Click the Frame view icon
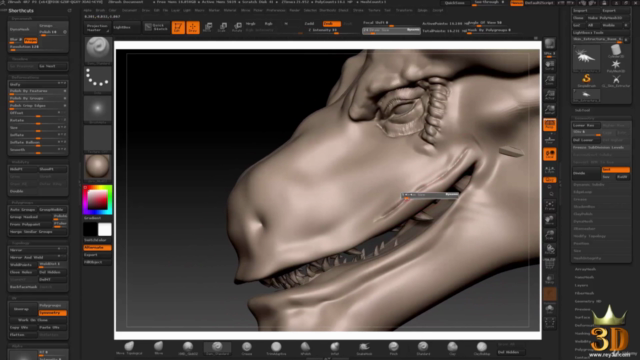Image resolution: width=640 pixels, height=360 pixels. click(550, 205)
